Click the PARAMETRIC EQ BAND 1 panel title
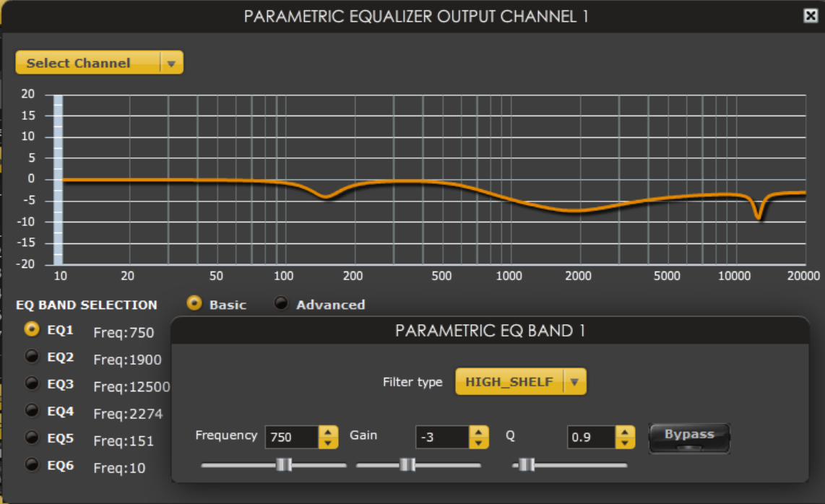825x504 pixels. [490, 331]
